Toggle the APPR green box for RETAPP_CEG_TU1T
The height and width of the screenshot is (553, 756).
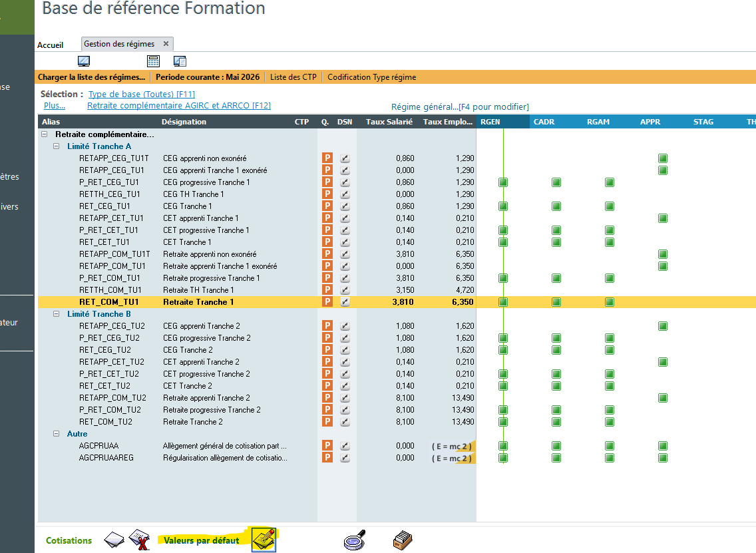pyautogui.click(x=663, y=158)
